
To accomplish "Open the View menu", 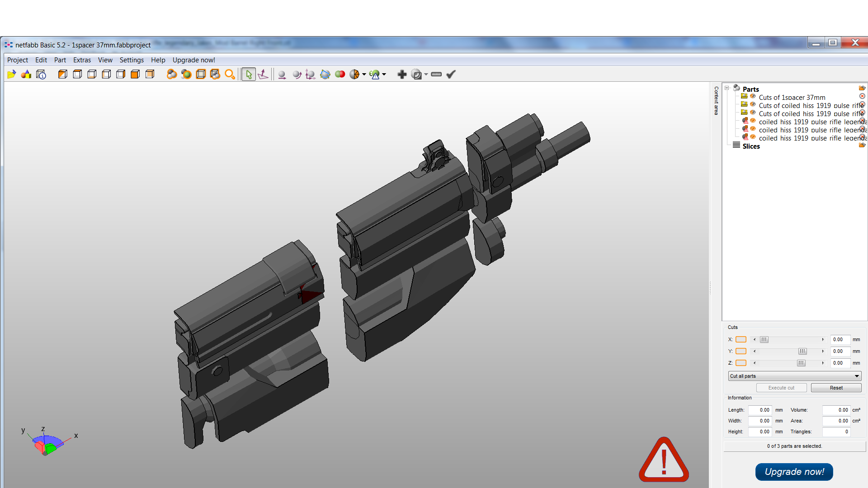I will [105, 60].
